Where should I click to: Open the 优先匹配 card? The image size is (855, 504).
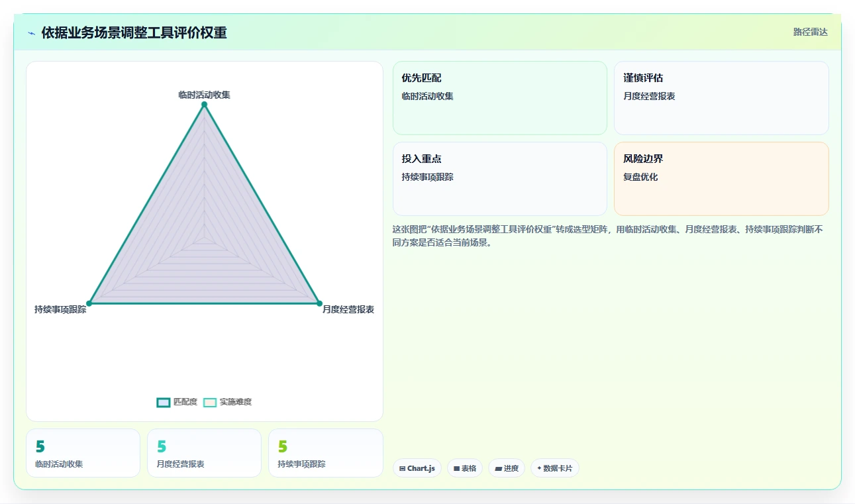pos(500,98)
